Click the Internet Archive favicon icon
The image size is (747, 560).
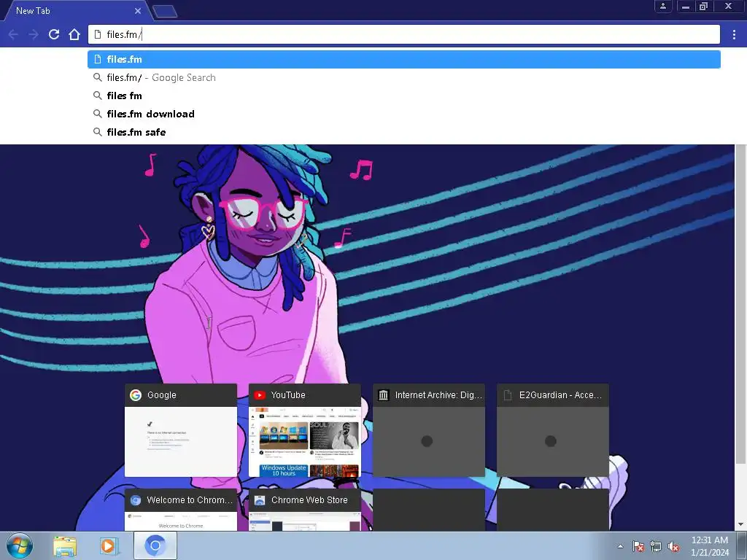click(x=384, y=395)
